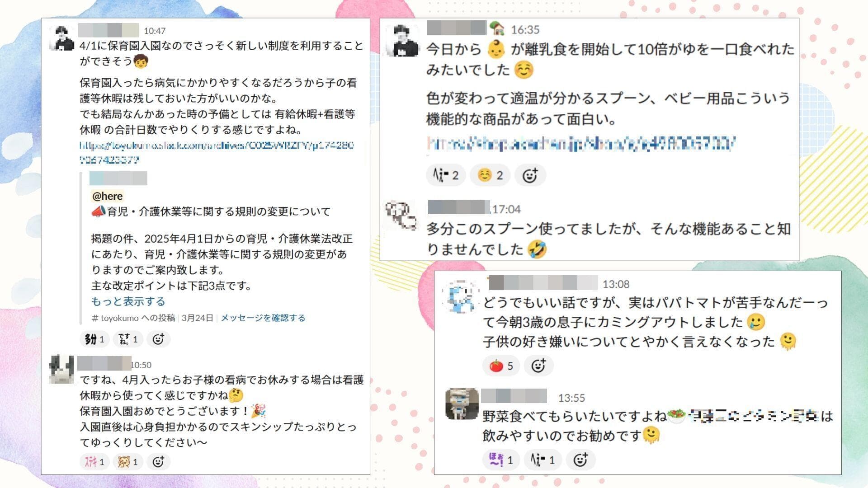This screenshot has width=868, height=488.
Task: Toggle the smiling face reaction with count 2
Action: 490,175
